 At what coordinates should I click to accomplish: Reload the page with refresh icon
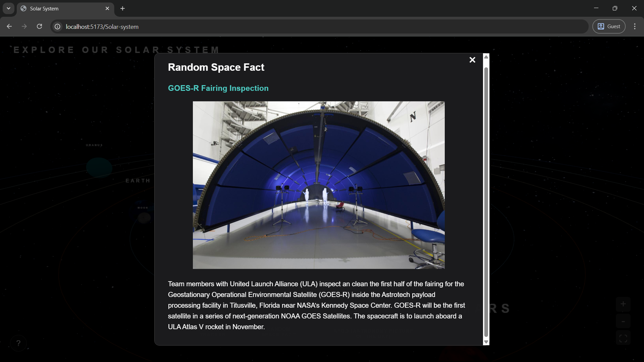point(39,26)
